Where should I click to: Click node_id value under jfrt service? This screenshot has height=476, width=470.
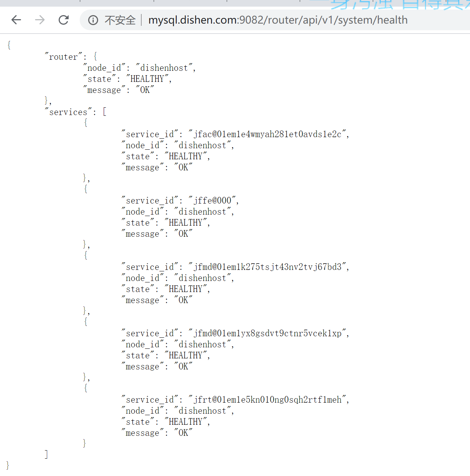(x=203, y=411)
